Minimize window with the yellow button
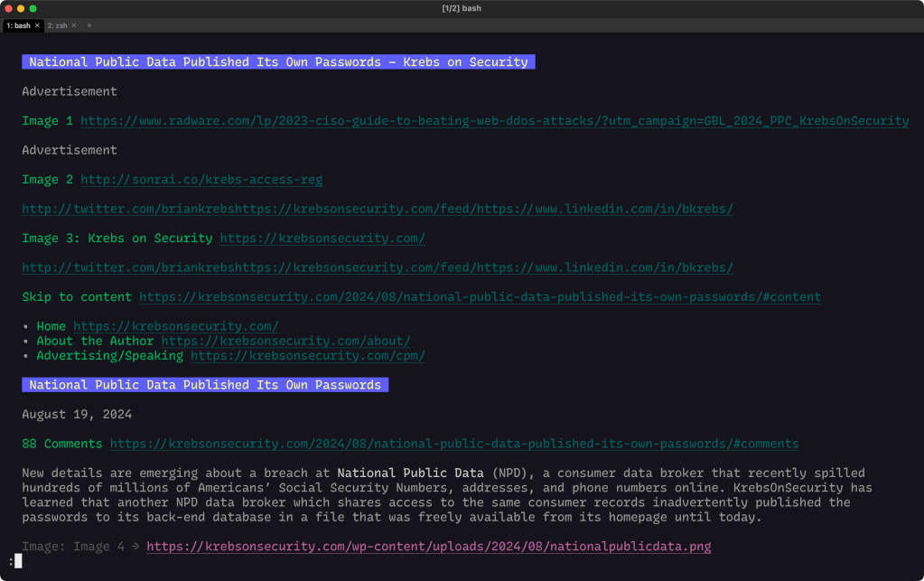This screenshot has height=581, width=924. (x=21, y=8)
